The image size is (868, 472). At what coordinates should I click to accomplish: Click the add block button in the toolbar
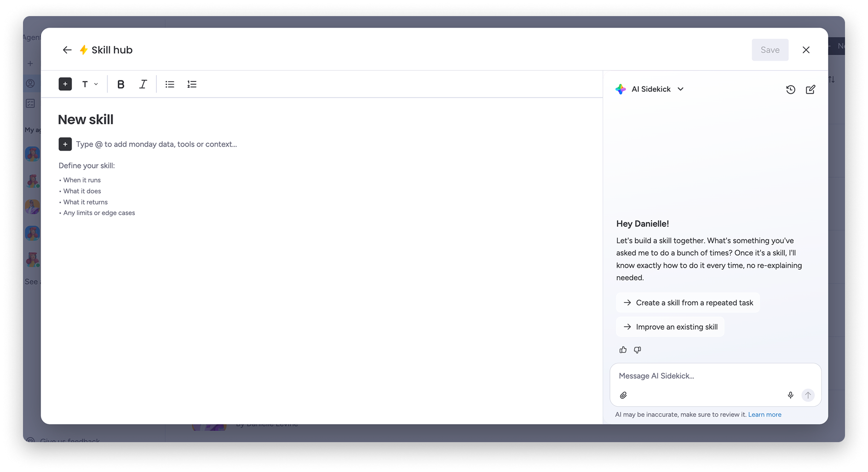(x=65, y=84)
